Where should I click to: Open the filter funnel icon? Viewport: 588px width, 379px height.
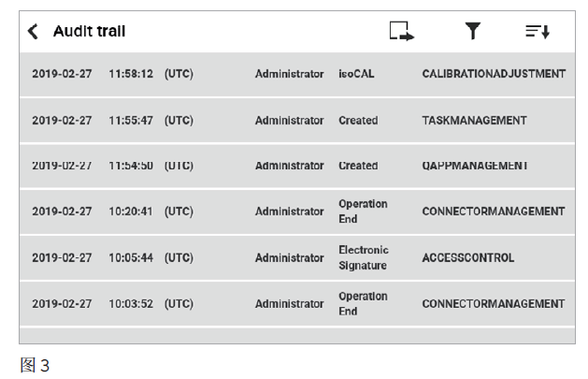[x=473, y=31]
